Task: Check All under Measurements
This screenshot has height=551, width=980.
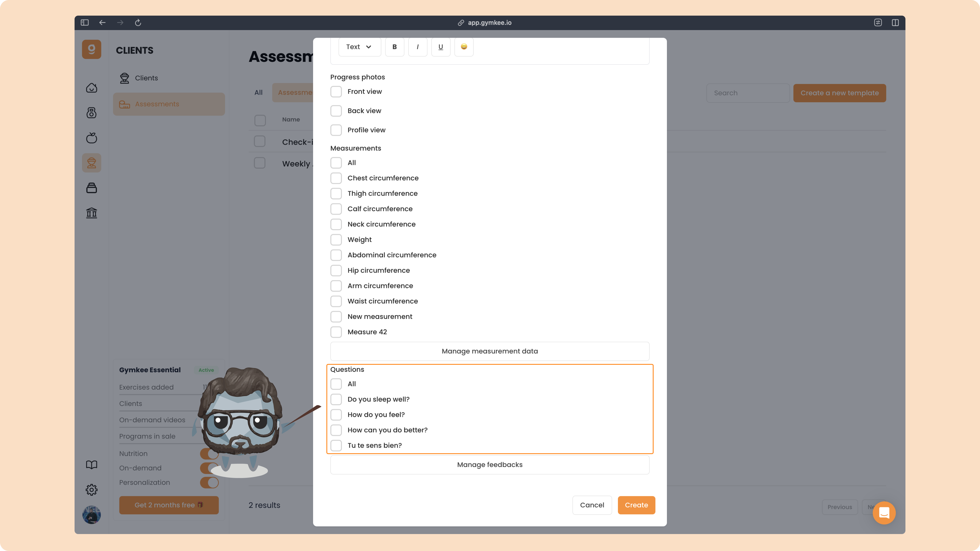Action: (x=336, y=163)
